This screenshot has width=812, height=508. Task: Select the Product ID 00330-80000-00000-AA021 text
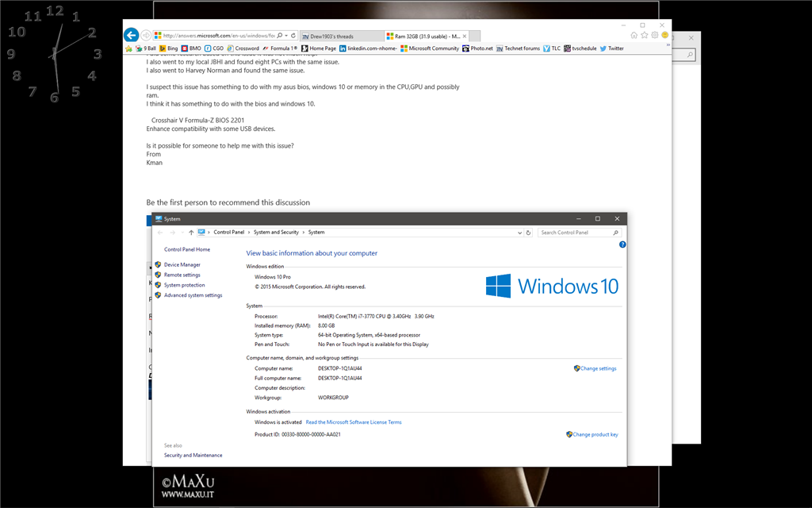311,435
